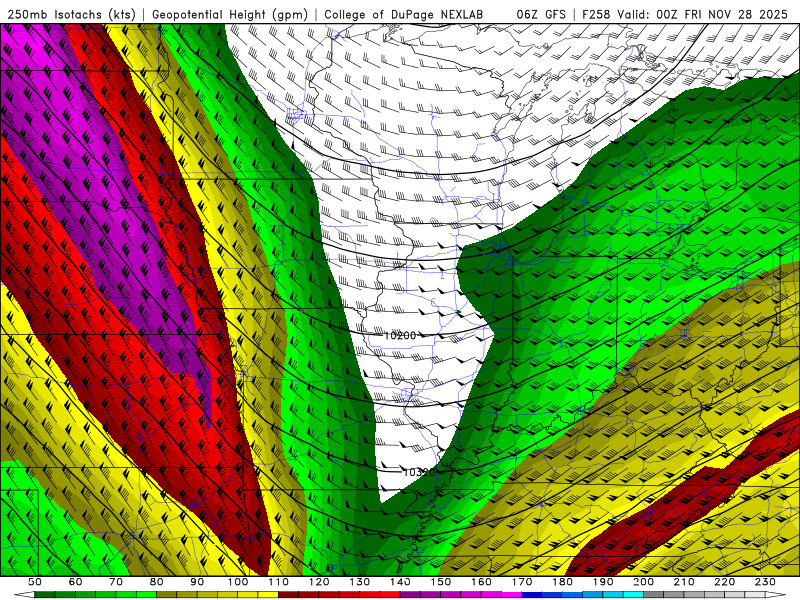The height and width of the screenshot is (600, 800).
Task: Click the 130 value on the color scale
Action: (360, 582)
